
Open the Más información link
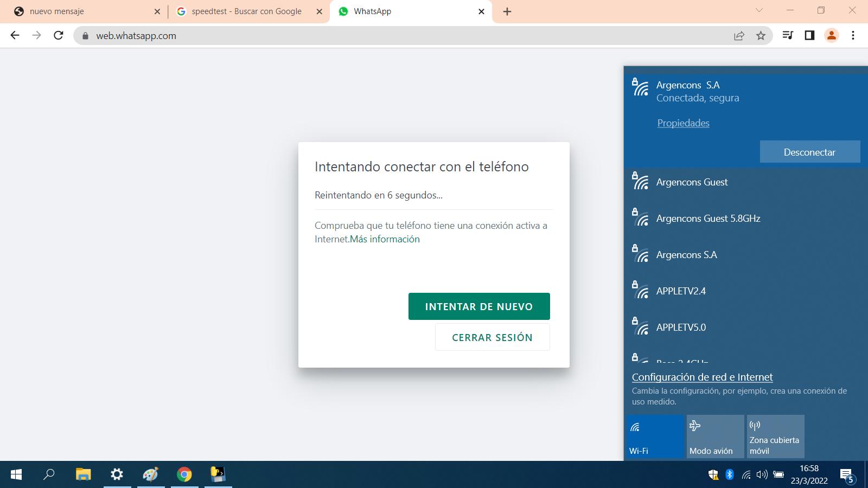[385, 239]
